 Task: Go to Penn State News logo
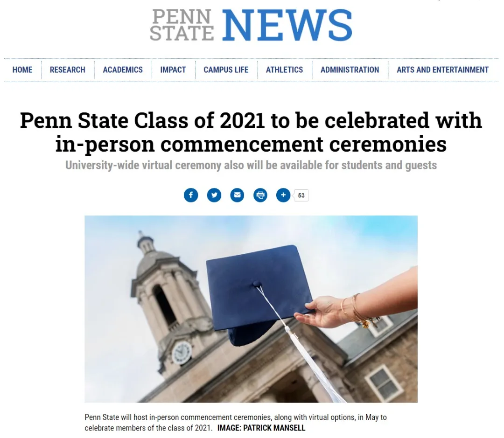[x=251, y=26]
